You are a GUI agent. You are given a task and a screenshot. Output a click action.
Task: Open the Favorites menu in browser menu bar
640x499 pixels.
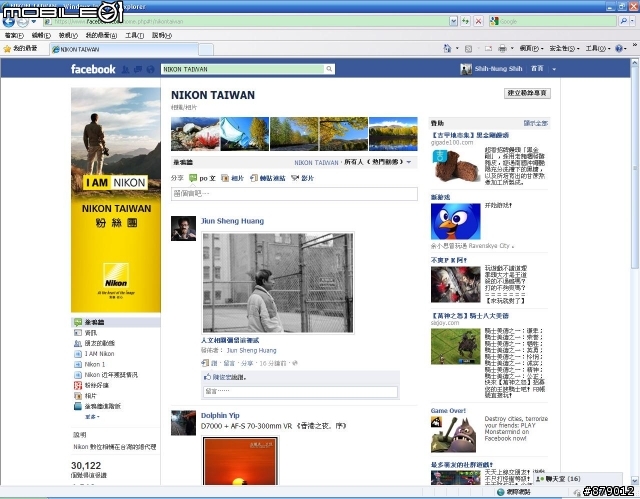click(x=101, y=35)
